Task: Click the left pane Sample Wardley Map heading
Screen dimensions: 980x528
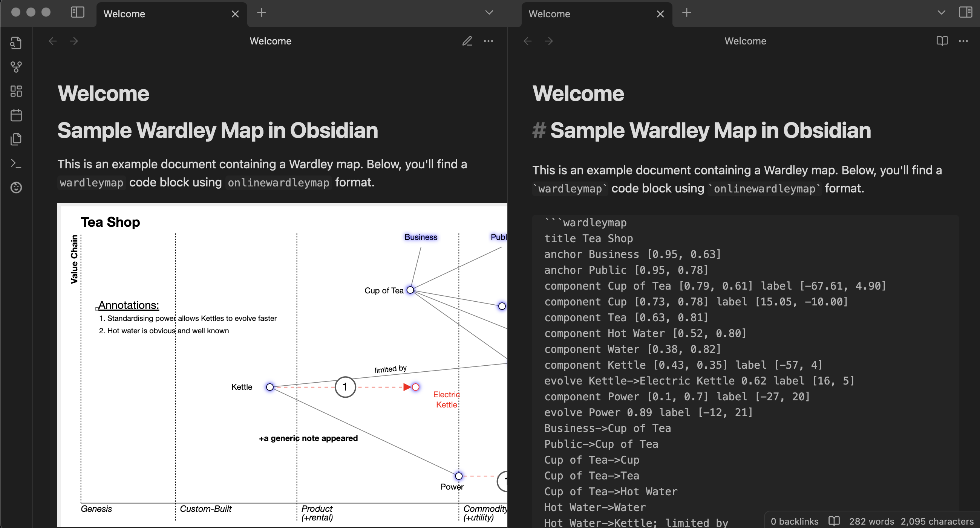Action: (x=217, y=130)
